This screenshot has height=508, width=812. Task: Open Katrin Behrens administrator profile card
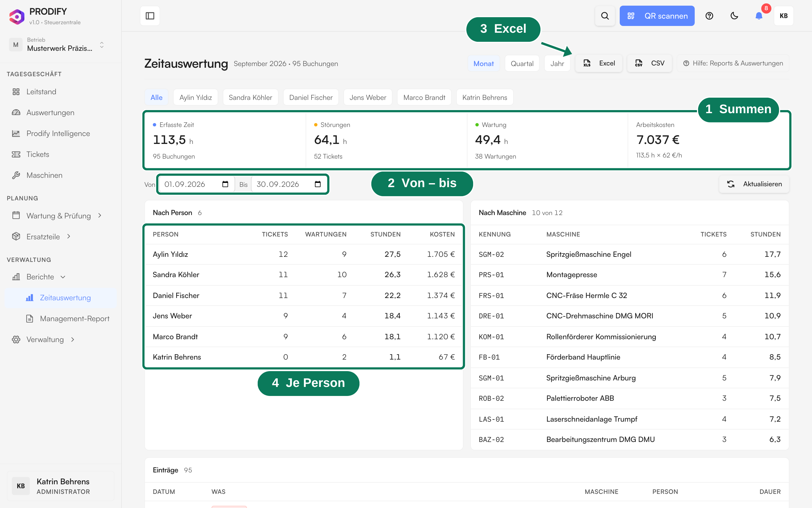pos(60,486)
